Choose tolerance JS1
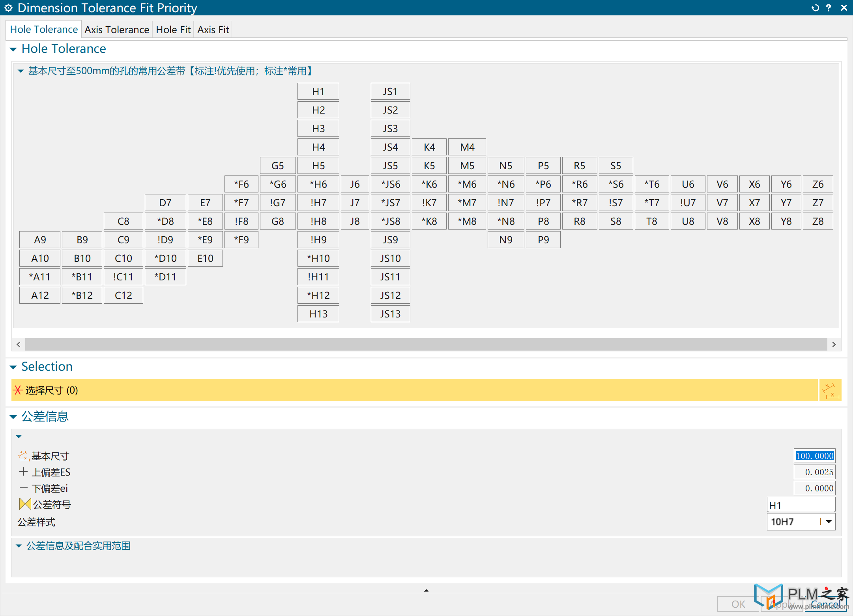The width and height of the screenshot is (853, 616). point(390,91)
